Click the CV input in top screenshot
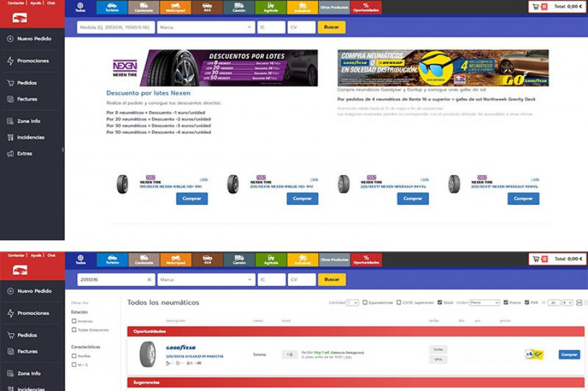 [x=301, y=27]
